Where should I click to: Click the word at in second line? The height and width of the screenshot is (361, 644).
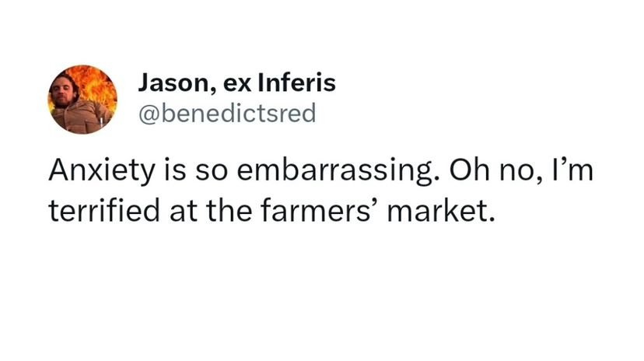coord(184,212)
